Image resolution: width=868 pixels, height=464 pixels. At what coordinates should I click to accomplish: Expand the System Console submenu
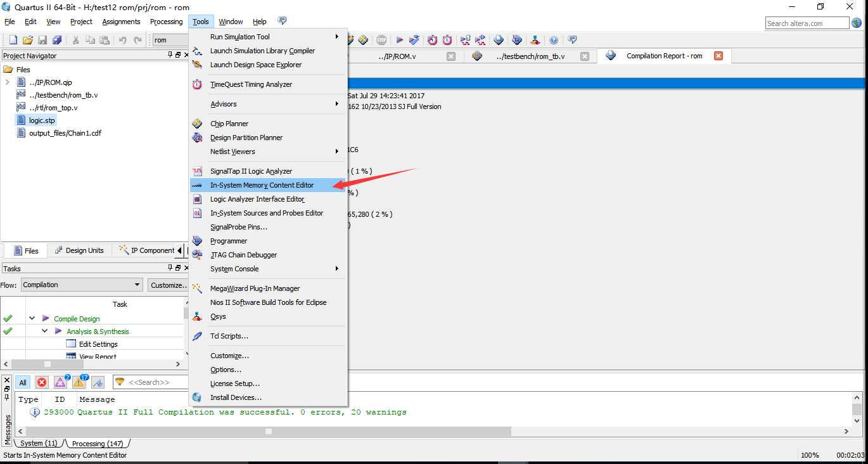pyautogui.click(x=268, y=269)
